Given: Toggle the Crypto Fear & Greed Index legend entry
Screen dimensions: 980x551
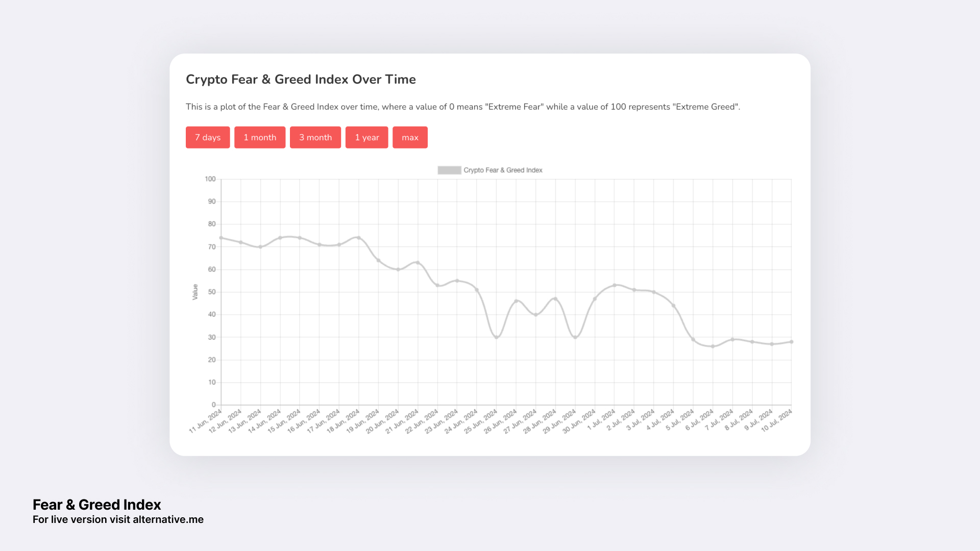Looking at the screenshot, I should (x=502, y=170).
